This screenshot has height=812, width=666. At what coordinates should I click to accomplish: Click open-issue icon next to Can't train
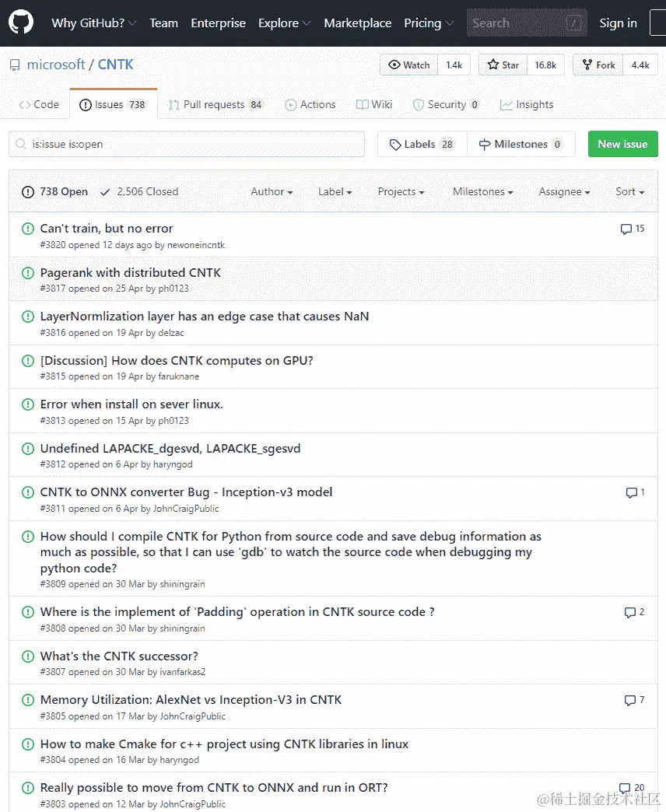coord(28,229)
